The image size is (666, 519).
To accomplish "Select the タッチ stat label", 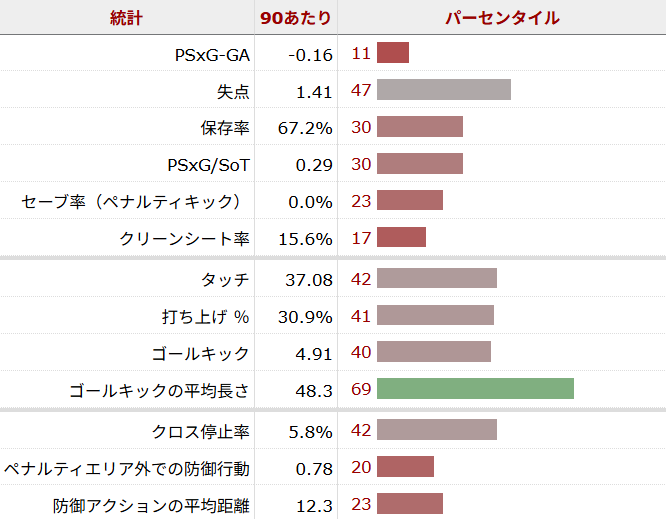I will coord(225,280).
